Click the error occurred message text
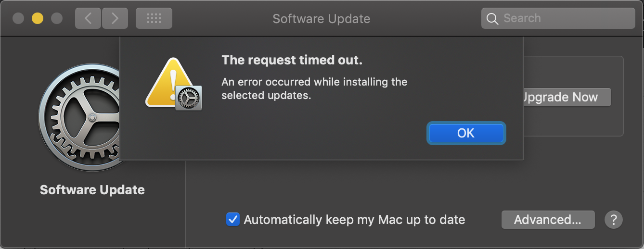The image size is (644, 249). click(314, 88)
